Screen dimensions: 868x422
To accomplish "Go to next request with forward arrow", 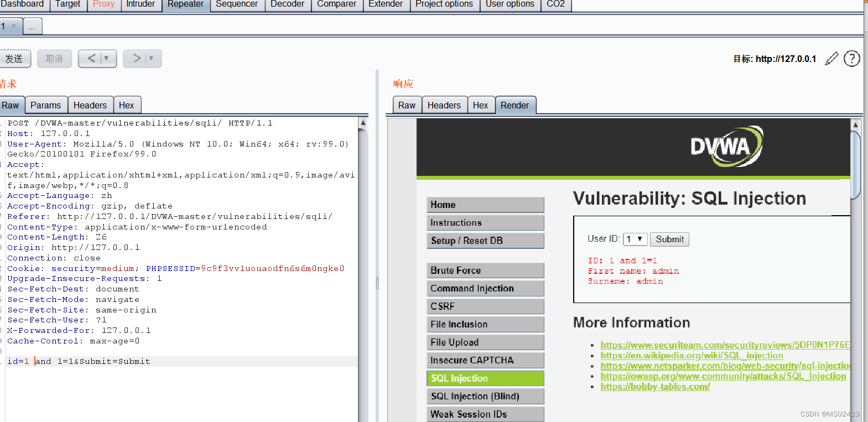I will [x=137, y=58].
